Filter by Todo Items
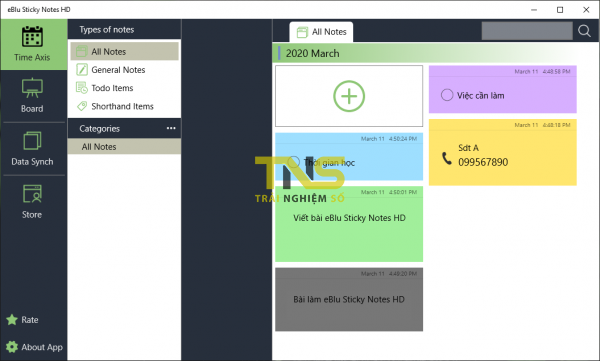 pos(124,88)
